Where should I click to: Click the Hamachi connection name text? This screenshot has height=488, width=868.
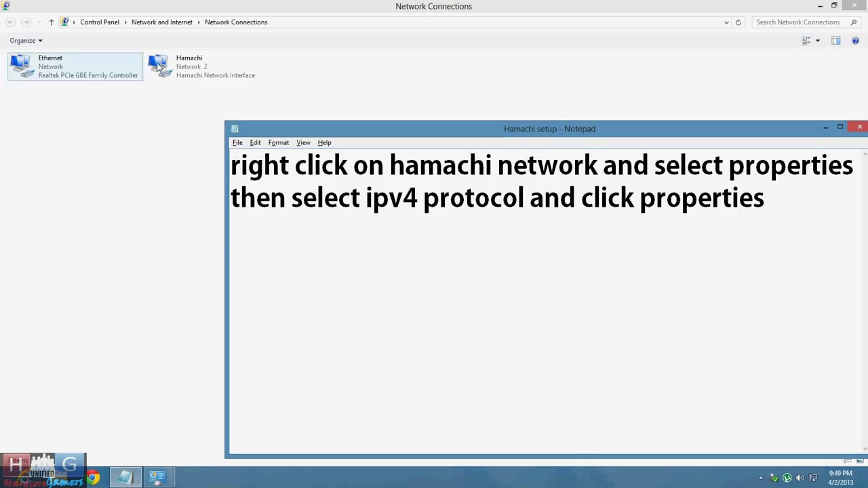pyautogui.click(x=189, y=58)
